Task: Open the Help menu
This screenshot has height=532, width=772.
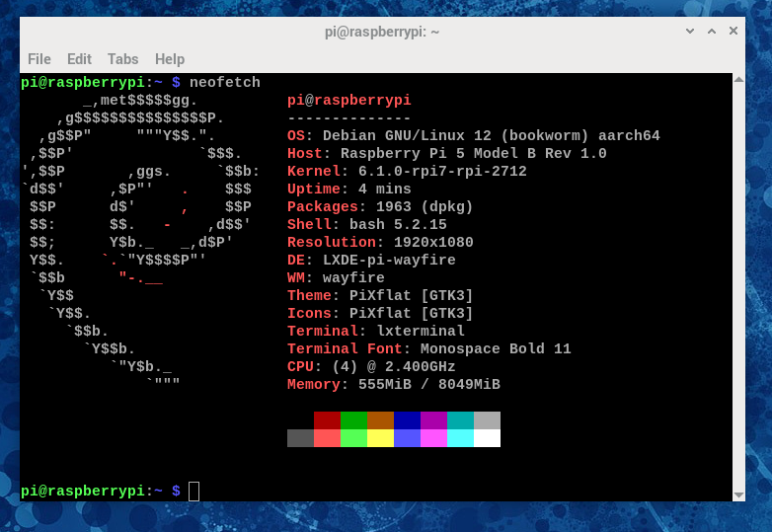Action: pos(170,59)
